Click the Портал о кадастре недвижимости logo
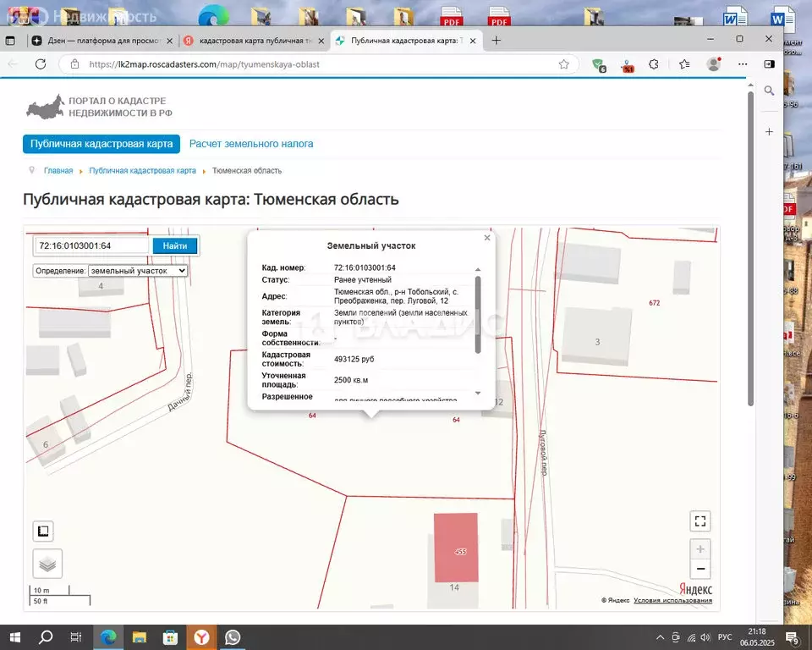Screen dimensions: 812x650 click(99, 107)
